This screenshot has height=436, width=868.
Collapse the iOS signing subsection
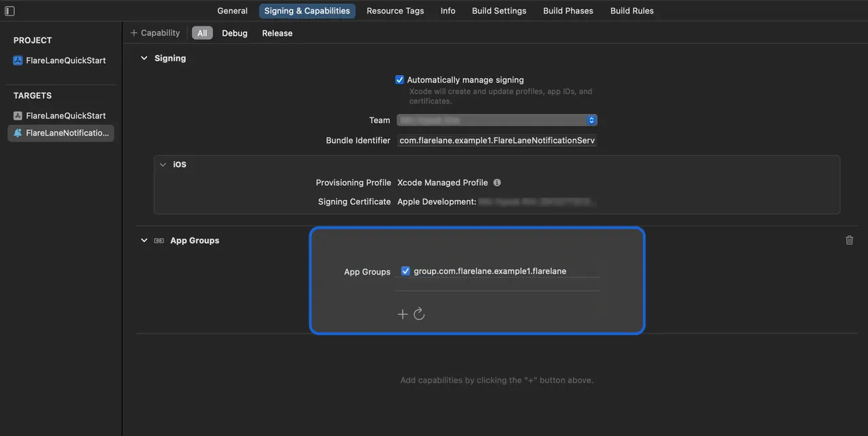click(x=163, y=165)
